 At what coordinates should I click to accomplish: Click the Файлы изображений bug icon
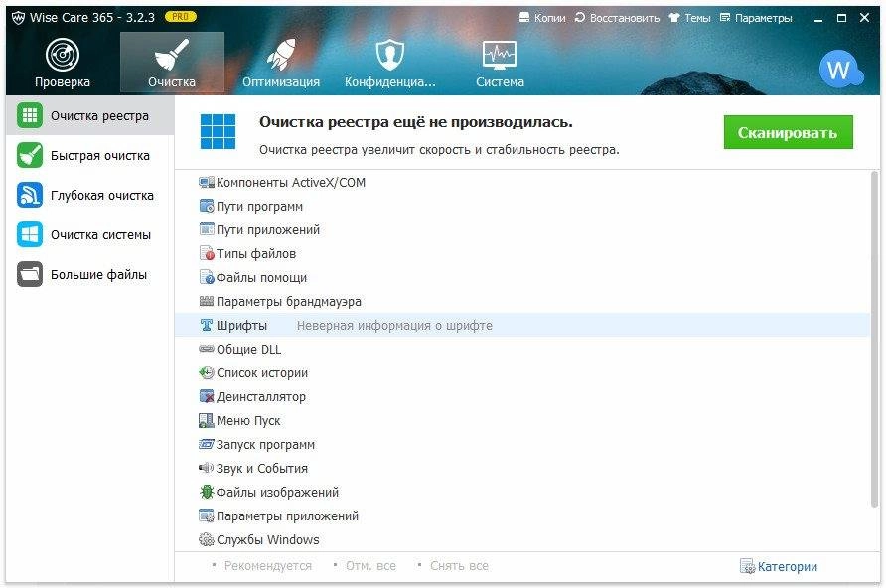(207, 492)
